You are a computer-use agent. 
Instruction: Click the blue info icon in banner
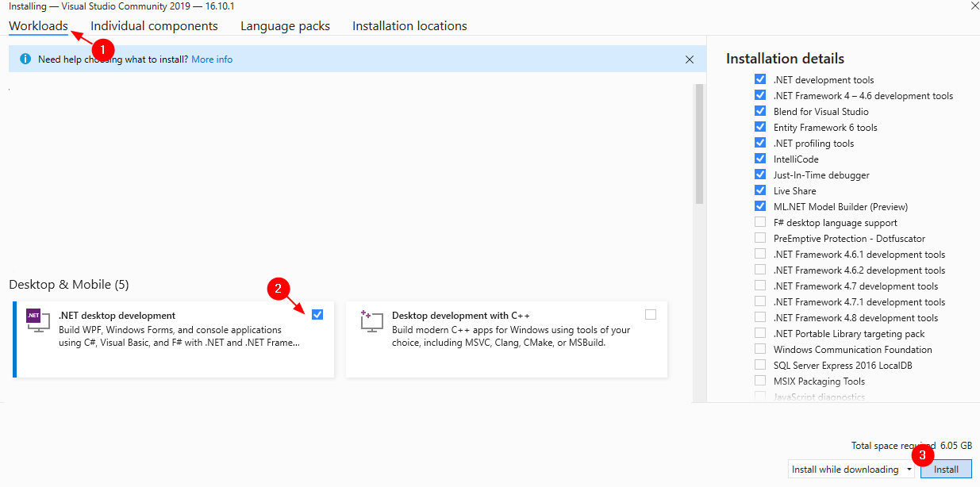click(x=25, y=59)
